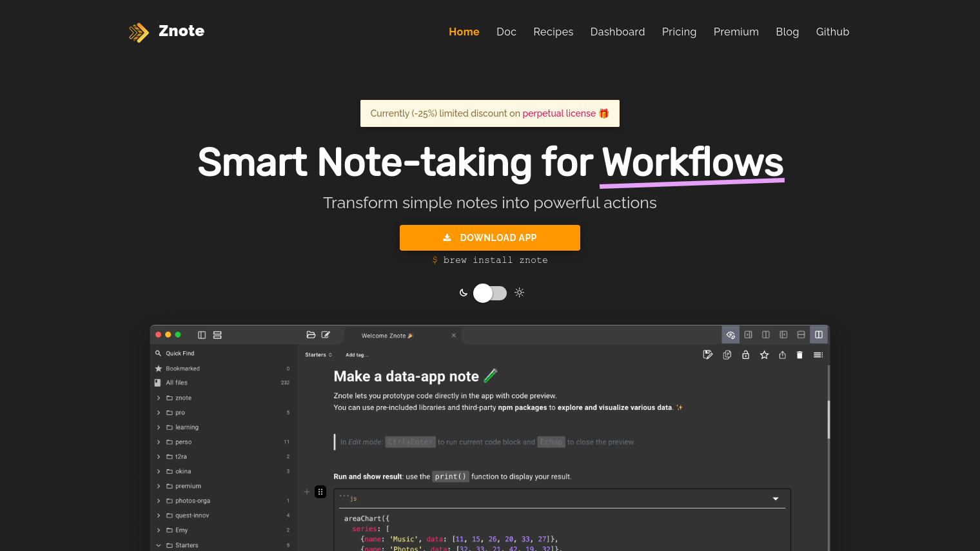This screenshot has width=980, height=551.
Task: Select the Welcome Znote tab
Action: pyautogui.click(x=403, y=336)
